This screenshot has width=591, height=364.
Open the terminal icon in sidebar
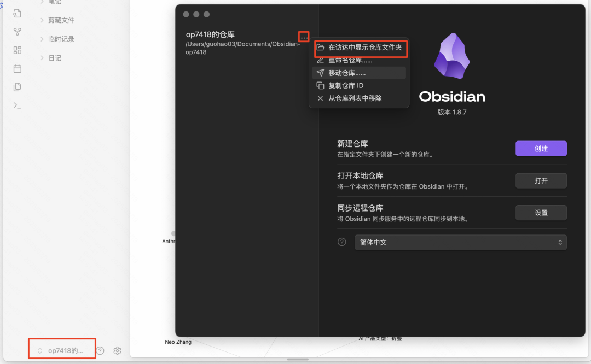tap(17, 105)
